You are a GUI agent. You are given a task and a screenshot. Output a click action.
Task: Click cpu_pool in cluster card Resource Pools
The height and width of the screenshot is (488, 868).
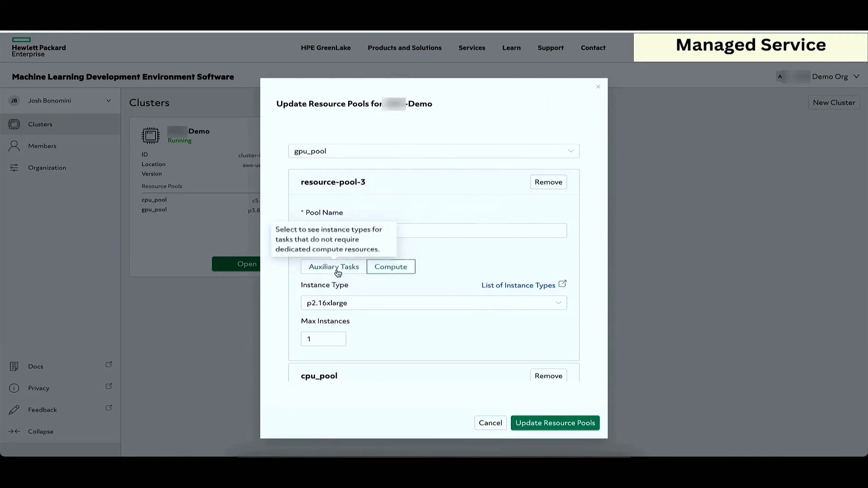pos(154,199)
